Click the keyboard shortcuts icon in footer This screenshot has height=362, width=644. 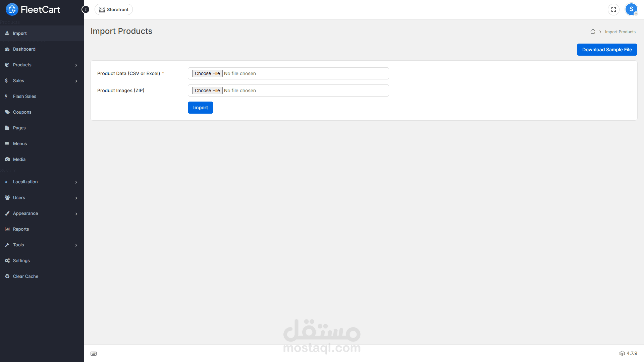(x=94, y=354)
